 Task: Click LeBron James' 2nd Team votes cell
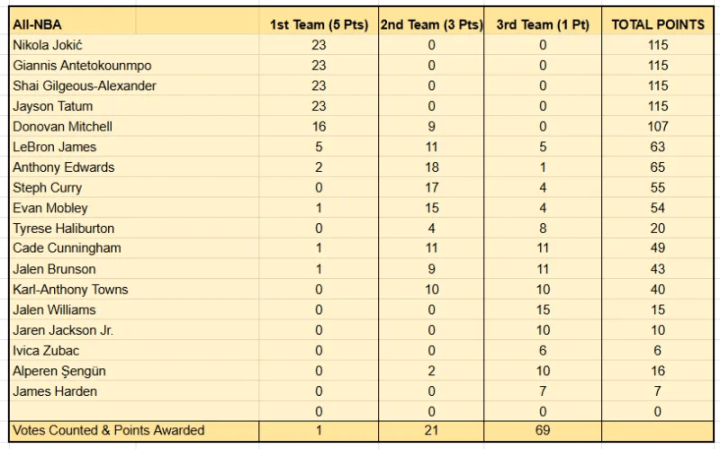tap(431, 147)
